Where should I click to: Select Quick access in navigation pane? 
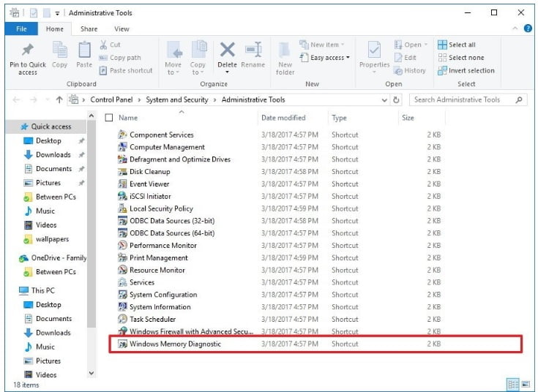(x=46, y=127)
